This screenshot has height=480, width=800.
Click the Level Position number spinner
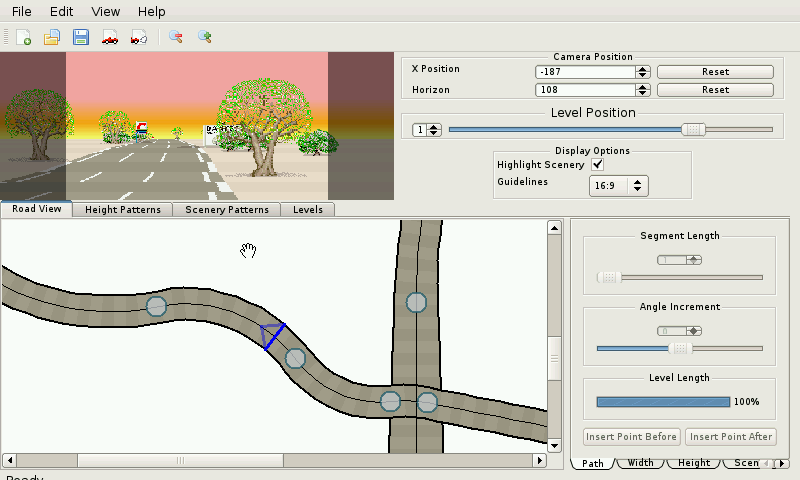coord(427,130)
